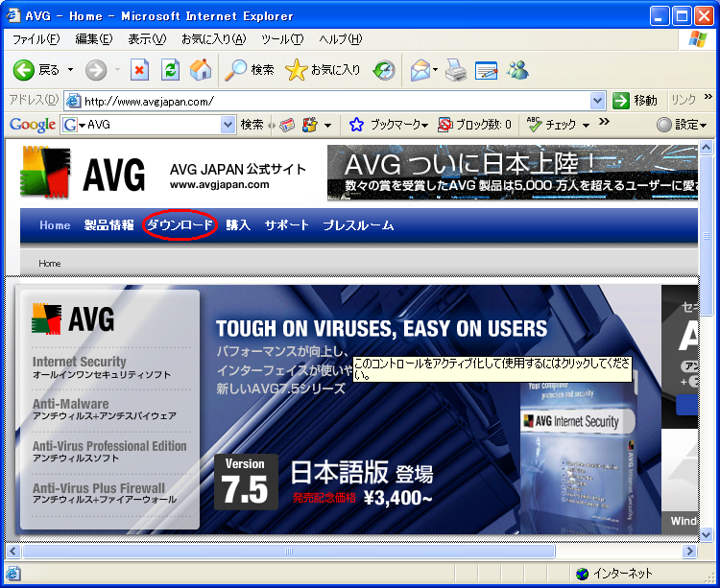Open the Mail button dropdown arrow

coord(435,70)
